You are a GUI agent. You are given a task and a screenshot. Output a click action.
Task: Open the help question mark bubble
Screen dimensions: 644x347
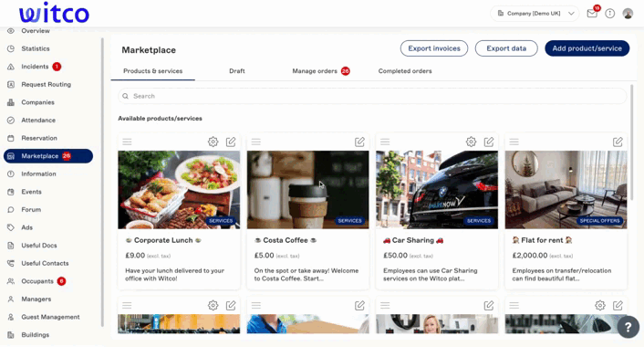pyautogui.click(x=628, y=327)
